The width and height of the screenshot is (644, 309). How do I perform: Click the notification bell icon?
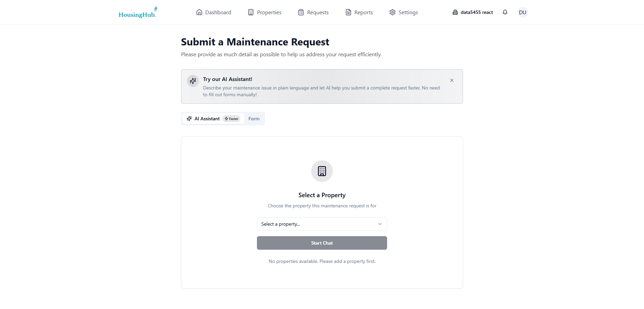505,12
